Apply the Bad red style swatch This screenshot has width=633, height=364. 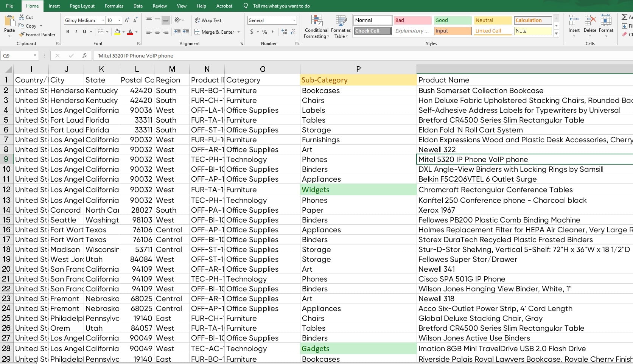tap(412, 20)
